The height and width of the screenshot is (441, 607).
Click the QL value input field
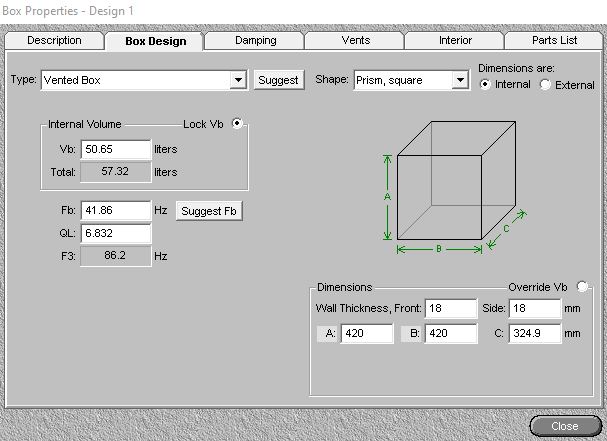click(116, 233)
